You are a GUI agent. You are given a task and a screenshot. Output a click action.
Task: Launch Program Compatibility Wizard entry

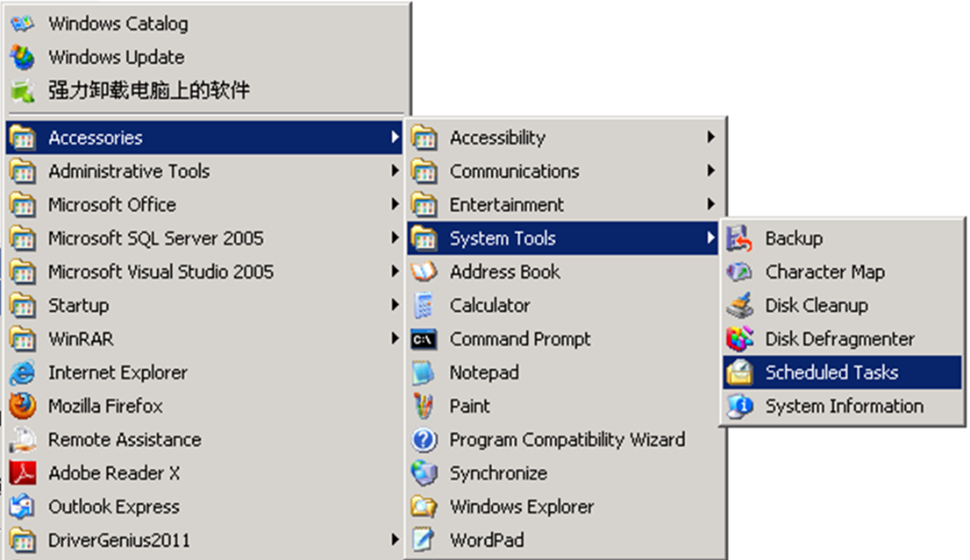tap(563, 439)
